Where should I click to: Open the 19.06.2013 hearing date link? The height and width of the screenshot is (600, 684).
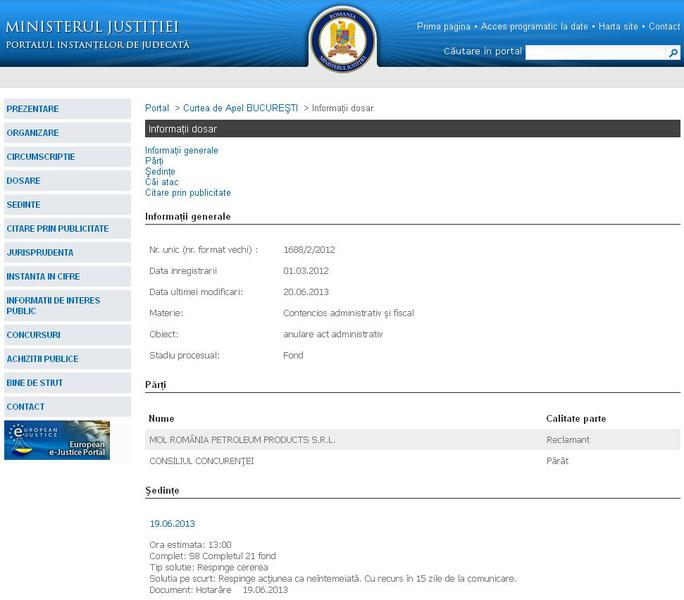pyautogui.click(x=172, y=523)
